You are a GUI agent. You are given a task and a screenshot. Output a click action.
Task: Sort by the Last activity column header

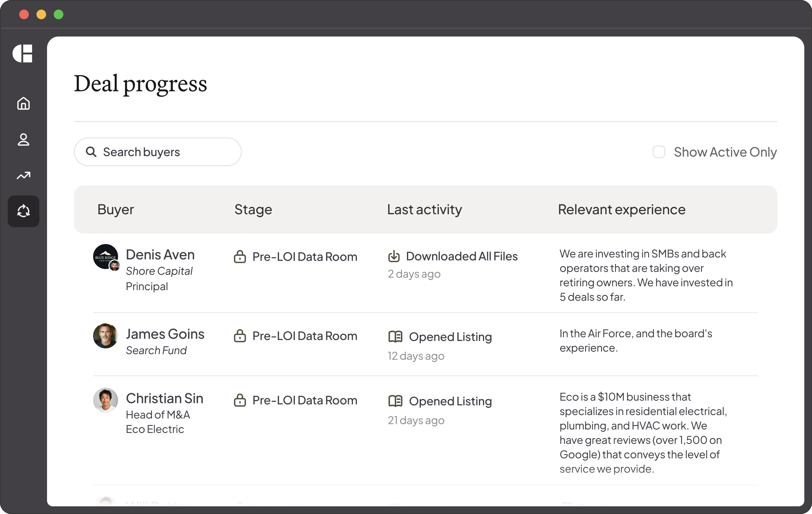[424, 210]
